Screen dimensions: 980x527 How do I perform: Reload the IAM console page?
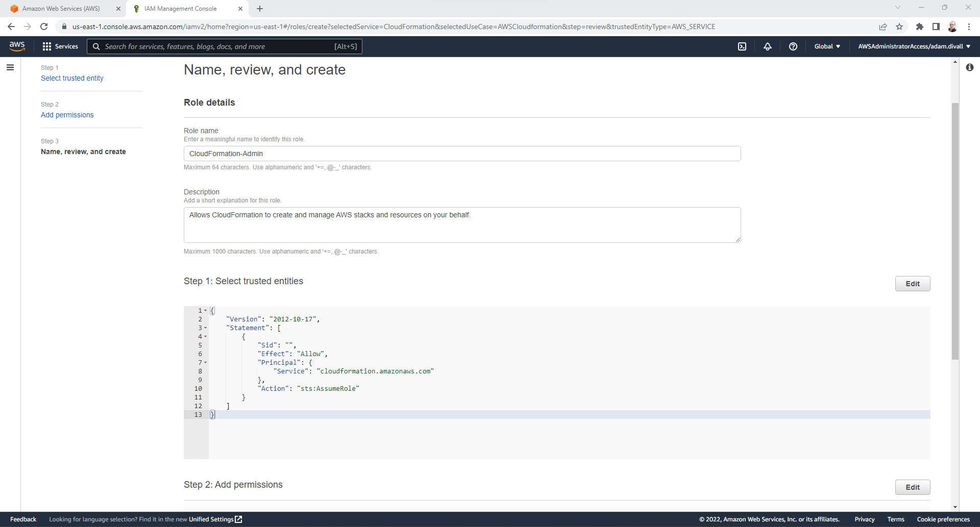44,27
